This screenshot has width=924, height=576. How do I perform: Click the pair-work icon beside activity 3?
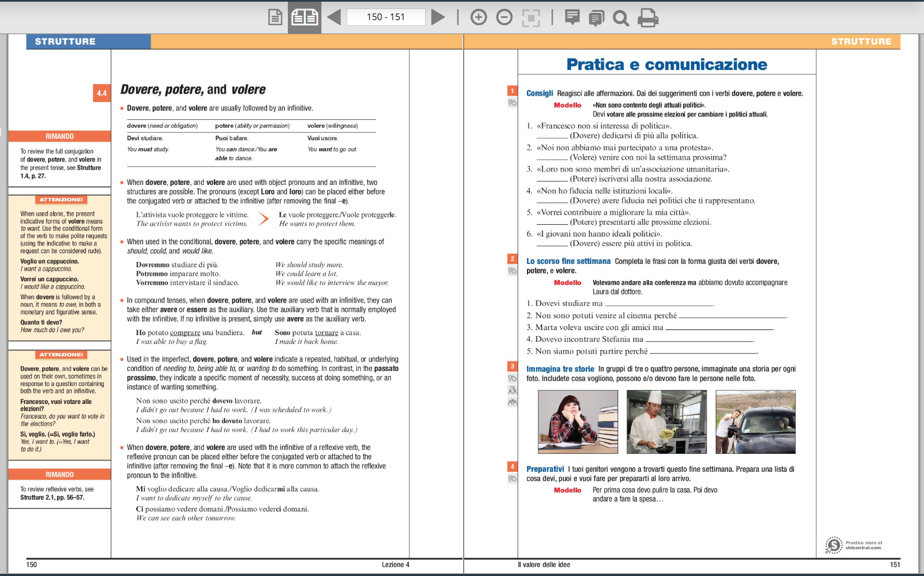(512, 390)
